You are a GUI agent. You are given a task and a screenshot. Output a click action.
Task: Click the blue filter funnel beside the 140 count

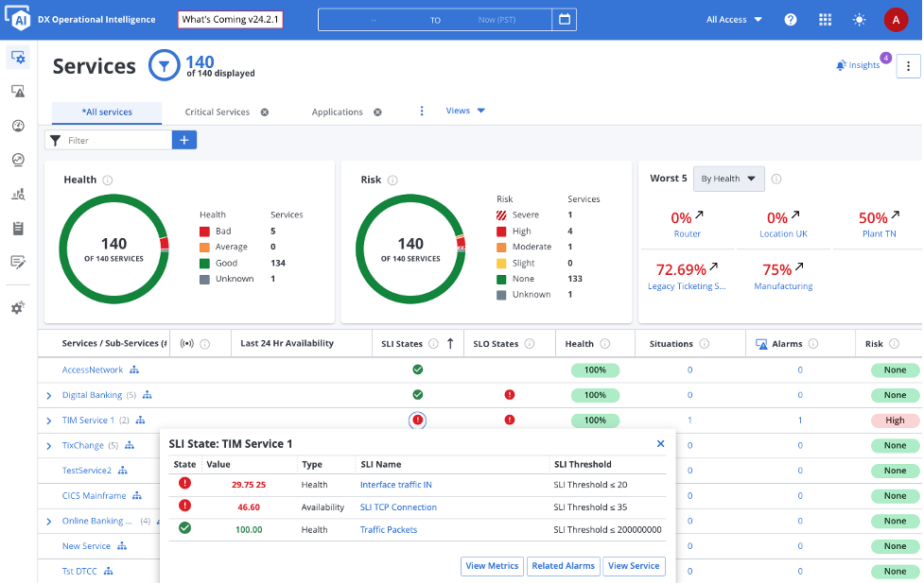163,66
